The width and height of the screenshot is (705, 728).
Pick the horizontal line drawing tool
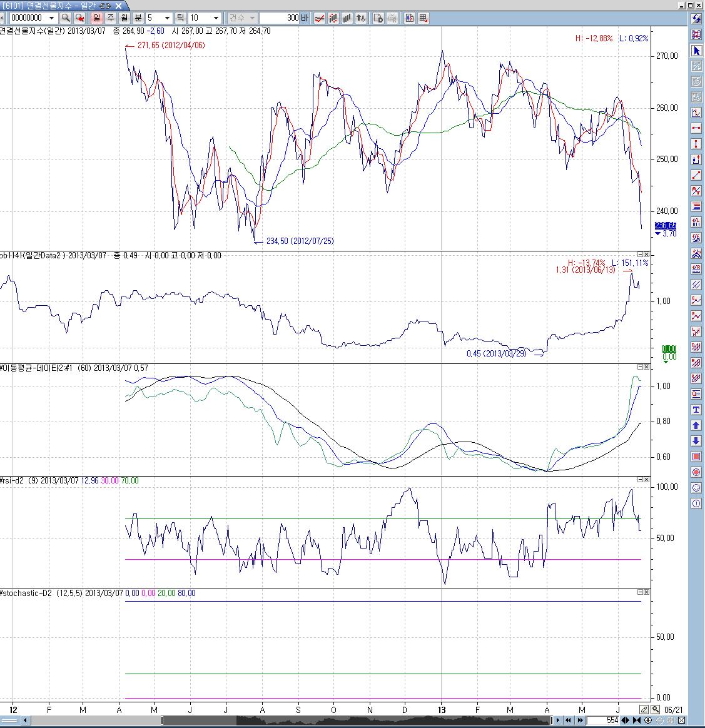[x=696, y=128]
